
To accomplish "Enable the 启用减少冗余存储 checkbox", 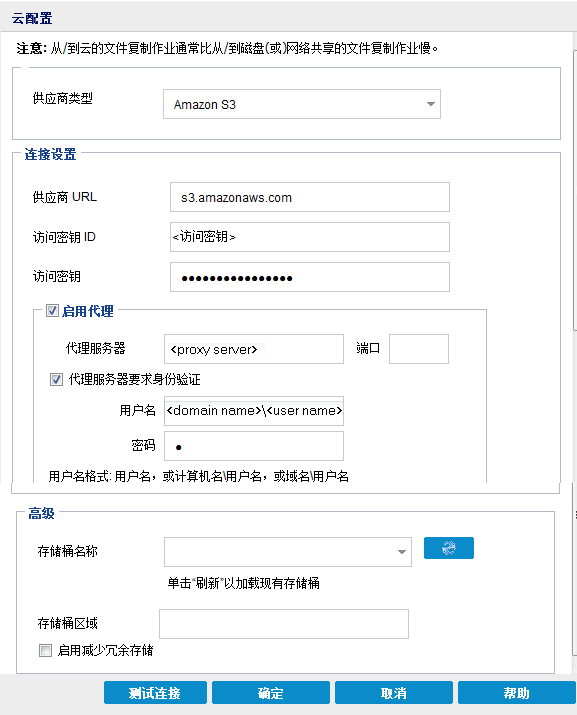I will (45, 650).
